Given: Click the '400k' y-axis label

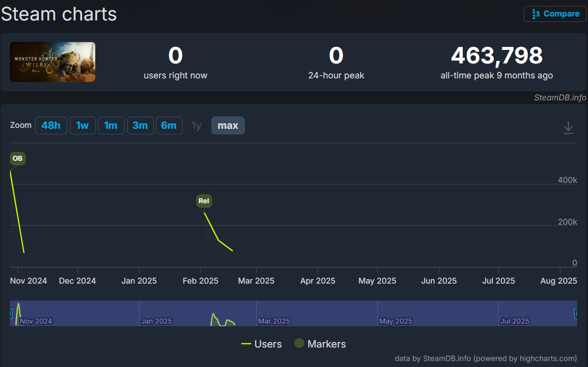Looking at the screenshot, I should point(568,180).
